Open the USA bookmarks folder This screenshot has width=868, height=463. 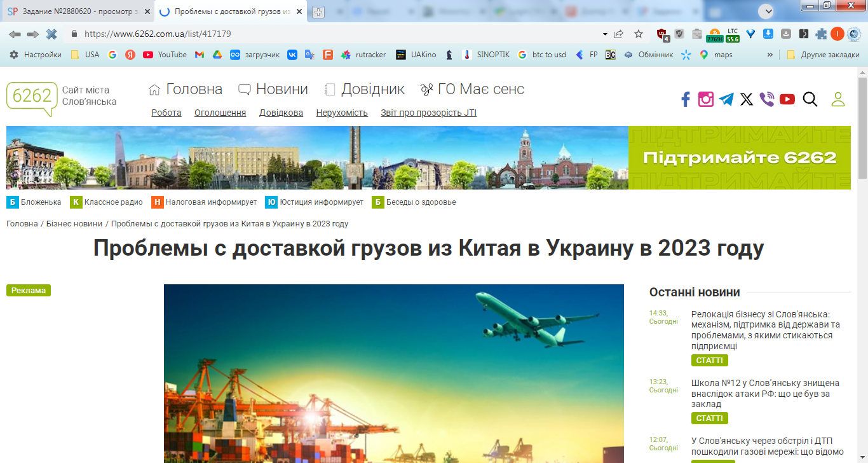[x=85, y=55]
